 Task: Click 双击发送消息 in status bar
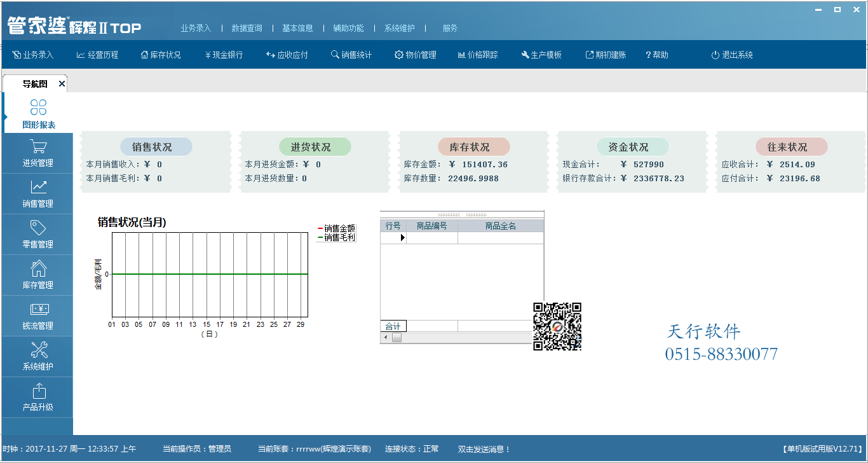coord(484,449)
